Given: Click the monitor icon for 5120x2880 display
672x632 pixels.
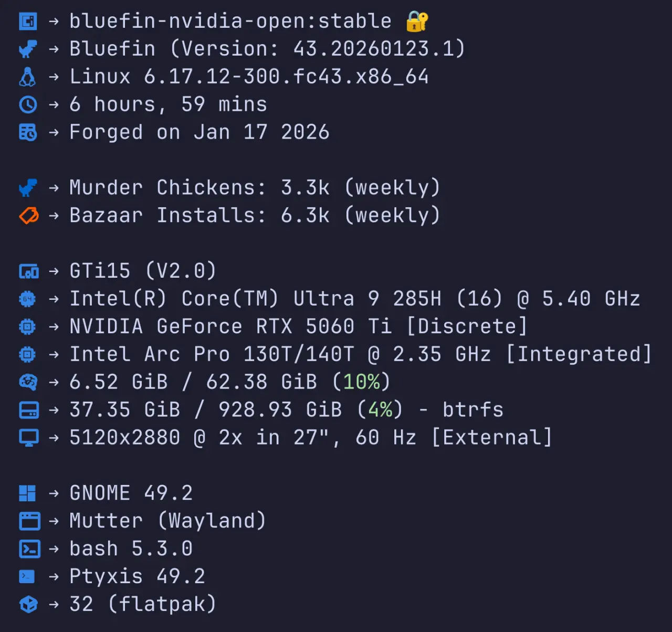Looking at the screenshot, I should tap(29, 438).
